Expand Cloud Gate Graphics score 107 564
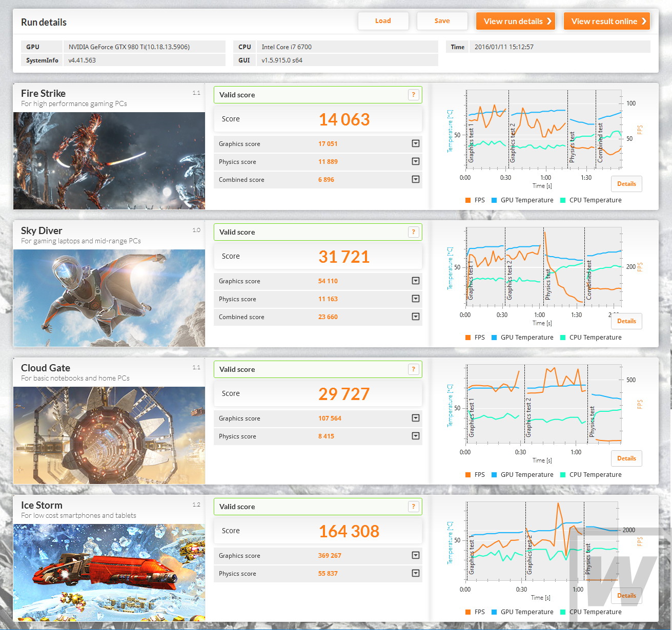 (416, 418)
